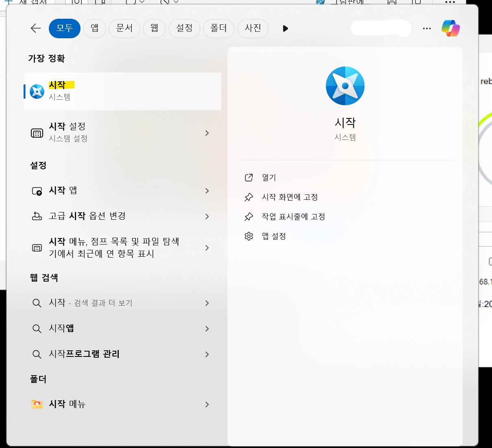Expand 시작 메뉴, 점프 목록 chevron
Image resolution: width=492 pixels, height=448 pixels.
point(207,248)
